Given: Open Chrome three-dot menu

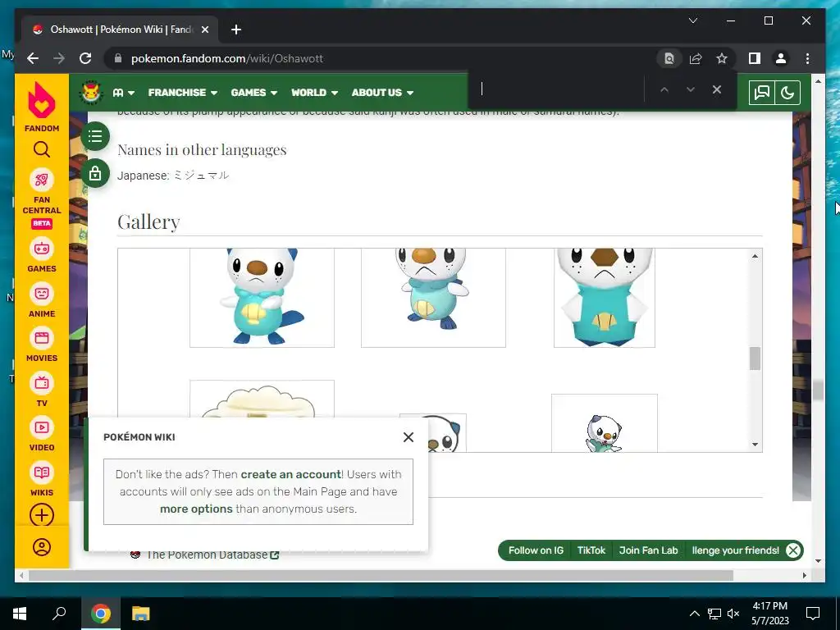Looking at the screenshot, I should tap(807, 58).
